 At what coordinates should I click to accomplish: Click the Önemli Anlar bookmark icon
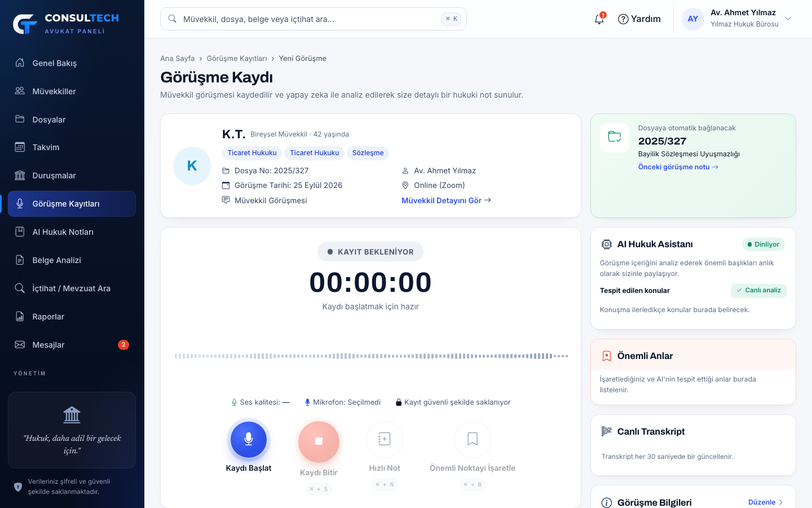(607, 356)
